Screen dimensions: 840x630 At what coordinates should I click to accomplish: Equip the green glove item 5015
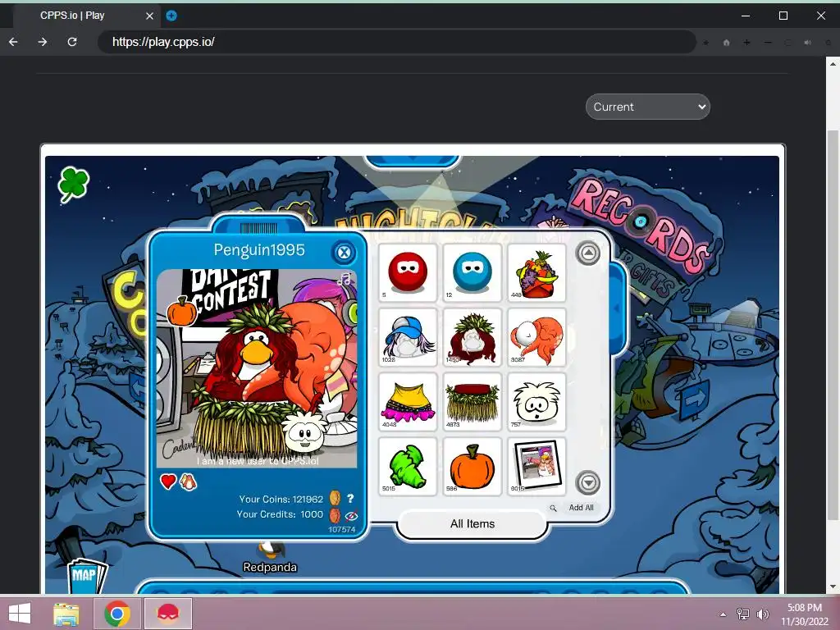(x=408, y=467)
